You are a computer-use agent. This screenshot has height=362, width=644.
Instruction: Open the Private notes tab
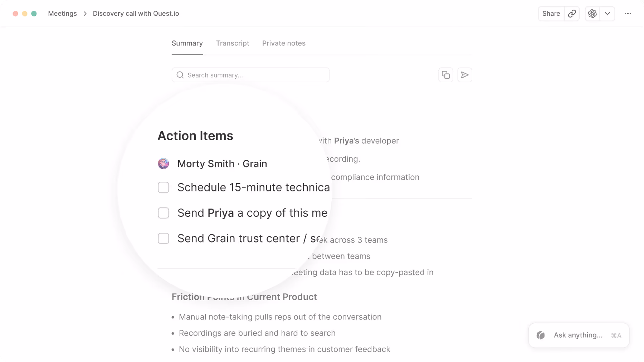point(284,43)
